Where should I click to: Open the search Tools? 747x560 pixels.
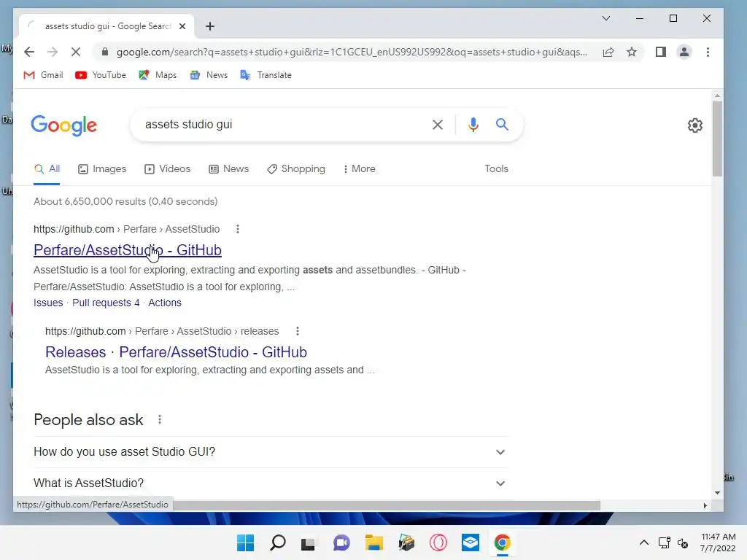496,169
